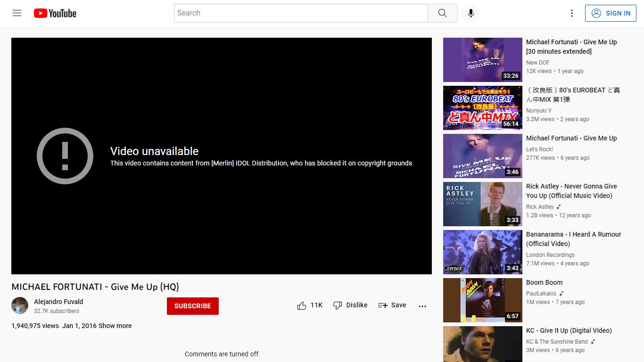
Task: Click the 11K like count
Action: pos(316,305)
